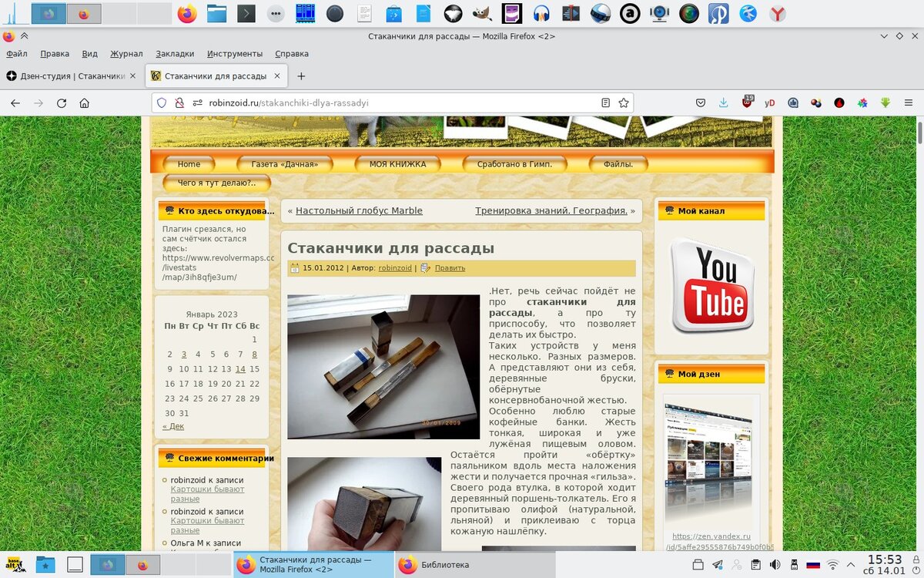This screenshot has width=924, height=578.
Task: Open calendar day 3
Action: point(184,355)
